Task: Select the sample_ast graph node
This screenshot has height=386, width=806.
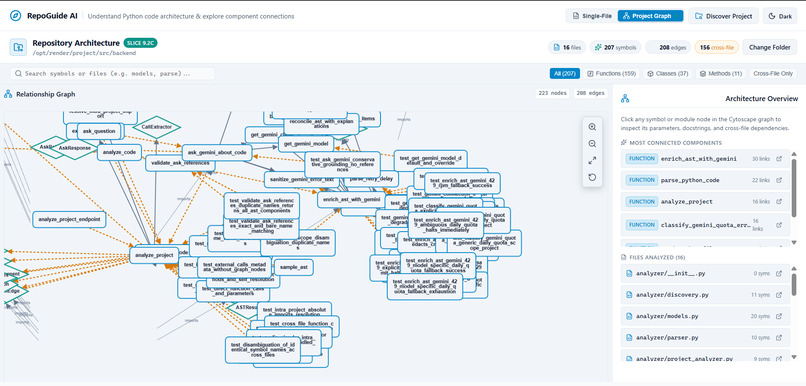Action: (x=294, y=267)
